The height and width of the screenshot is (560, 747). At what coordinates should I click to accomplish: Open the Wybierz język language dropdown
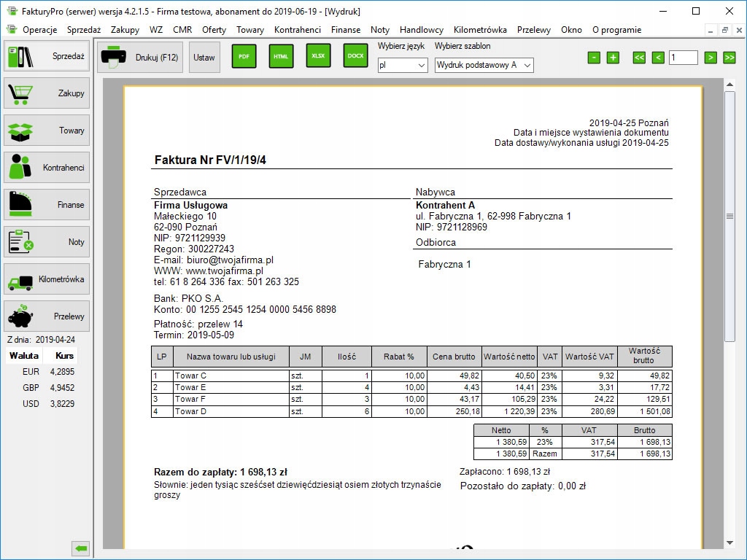click(x=403, y=66)
